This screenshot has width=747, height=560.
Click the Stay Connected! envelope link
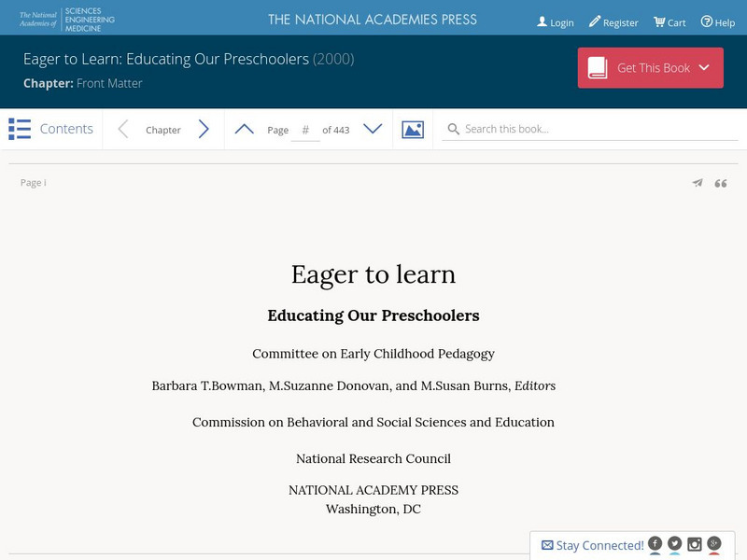pos(592,545)
